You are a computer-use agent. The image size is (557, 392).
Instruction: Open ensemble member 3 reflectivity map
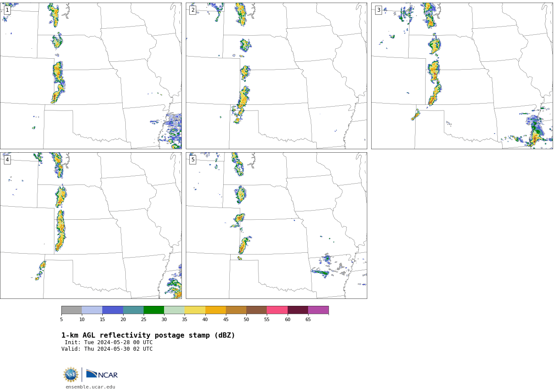(462, 76)
